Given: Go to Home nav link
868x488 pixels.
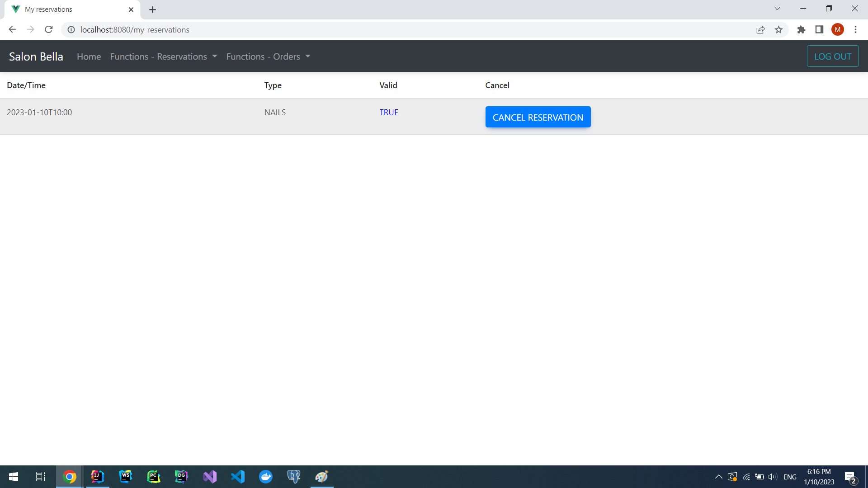Looking at the screenshot, I should 89,56.
